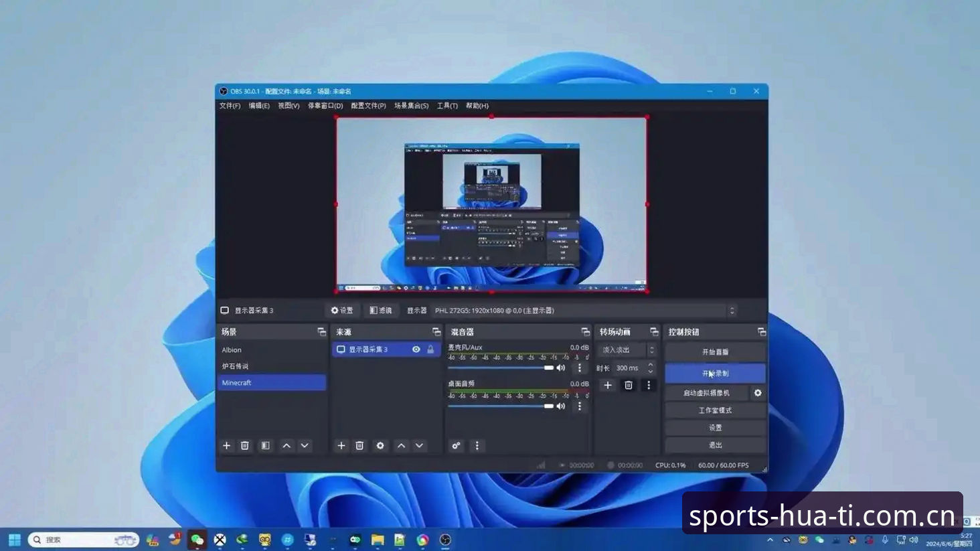Open advanced audio properties gears icon
The height and width of the screenshot is (551, 980).
[456, 446]
